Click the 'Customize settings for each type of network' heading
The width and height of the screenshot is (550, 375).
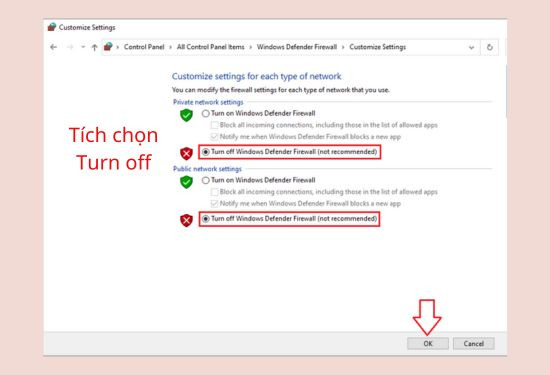[256, 76]
